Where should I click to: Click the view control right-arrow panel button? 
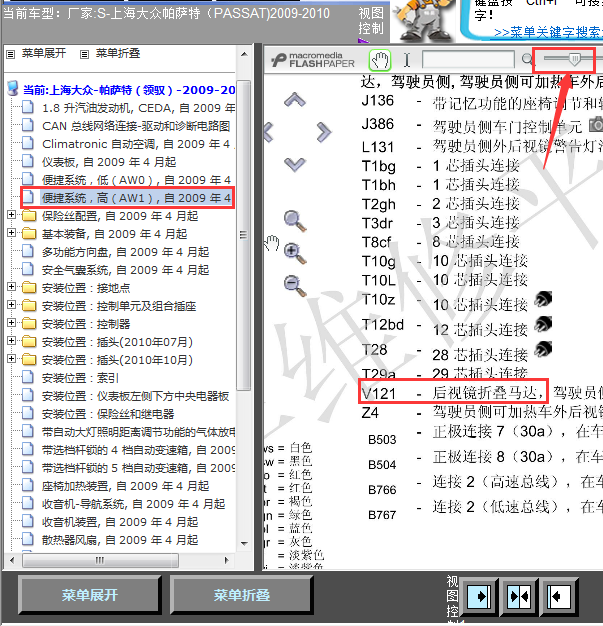click(x=479, y=597)
